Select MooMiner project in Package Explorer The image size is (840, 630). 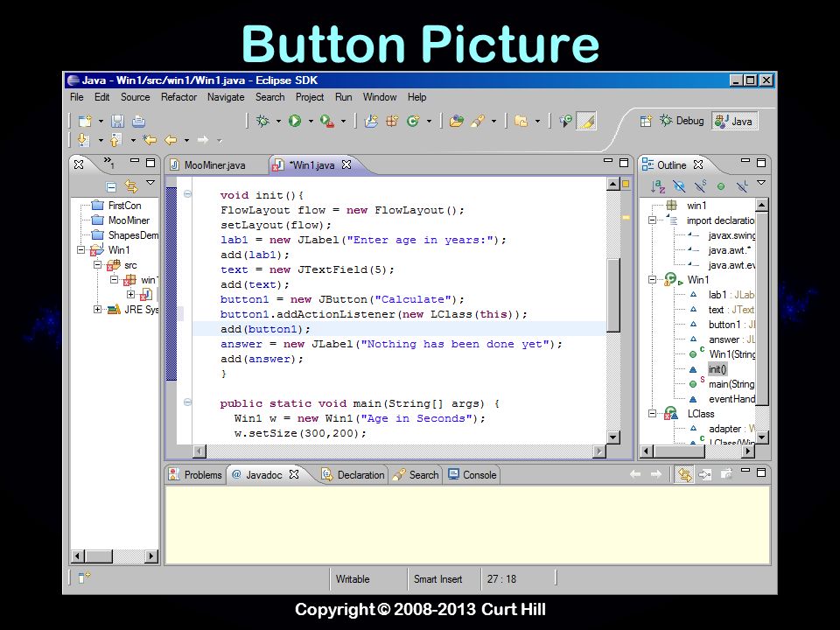(x=129, y=220)
